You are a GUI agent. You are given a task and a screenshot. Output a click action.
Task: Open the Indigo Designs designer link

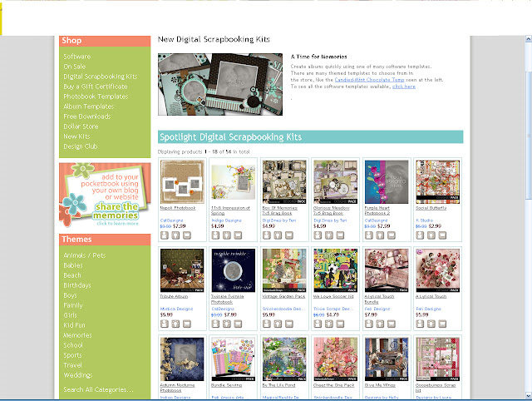[x=226, y=220]
